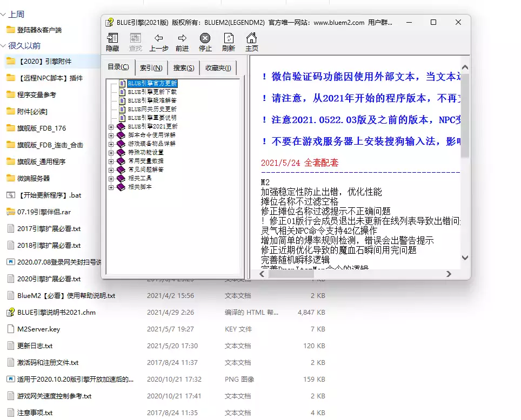
Task: Select the BLUE网关历史更新 page icon
Action: click(122, 109)
